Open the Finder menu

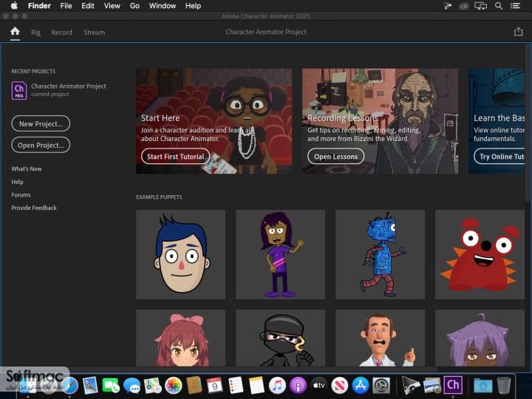[x=39, y=6]
